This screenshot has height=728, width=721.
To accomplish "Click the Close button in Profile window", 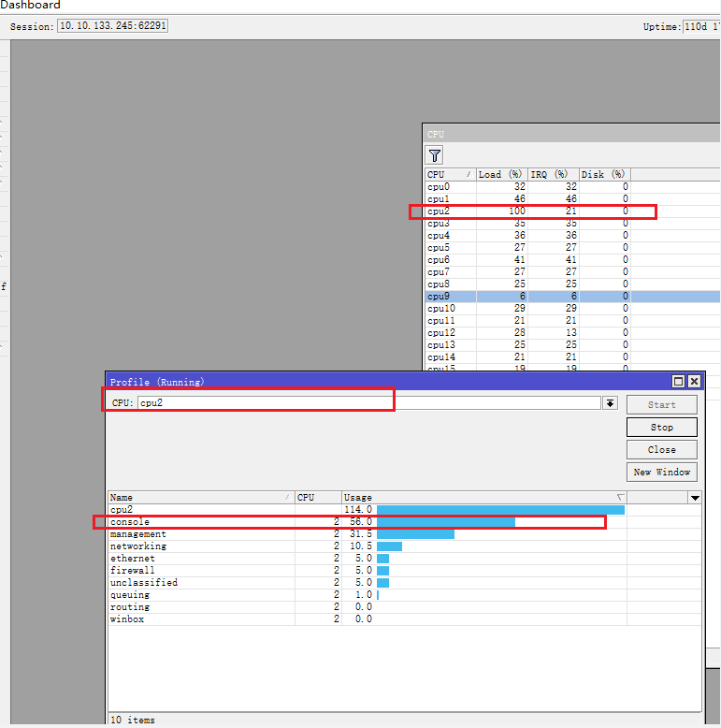I will point(661,449).
